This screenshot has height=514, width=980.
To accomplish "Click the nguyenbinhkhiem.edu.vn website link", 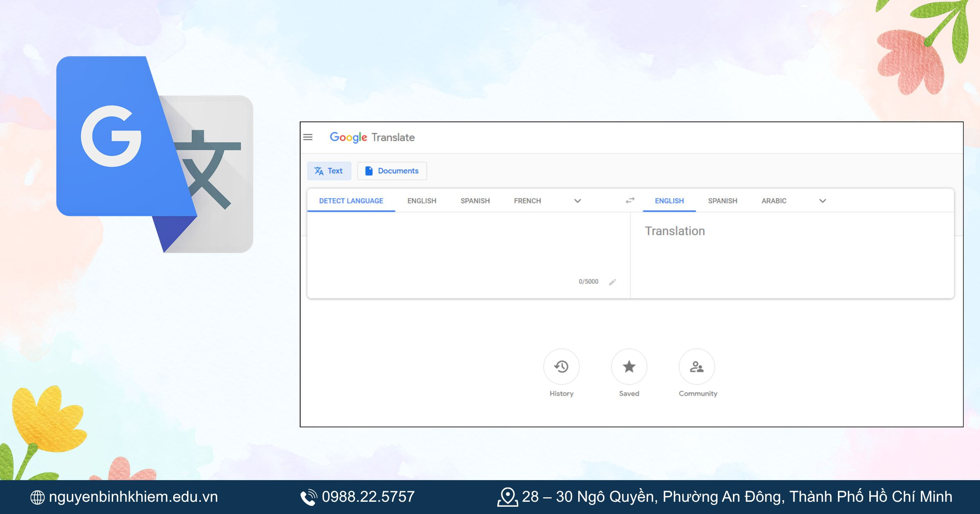I will tap(133, 497).
